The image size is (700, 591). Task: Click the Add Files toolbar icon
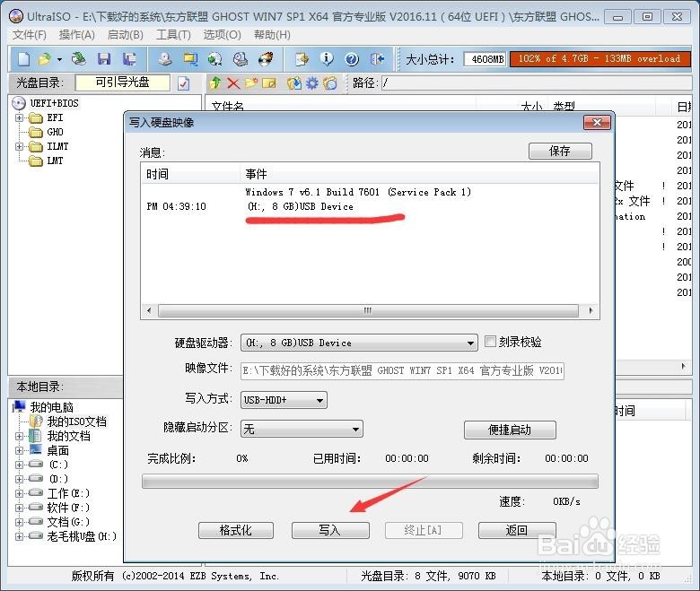tap(302, 59)
